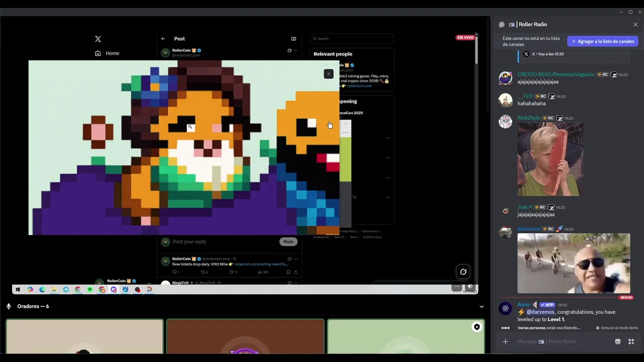The image size is (644, 362).
Task: Click the Oradores — 6 header label
Action: (33, 306)
